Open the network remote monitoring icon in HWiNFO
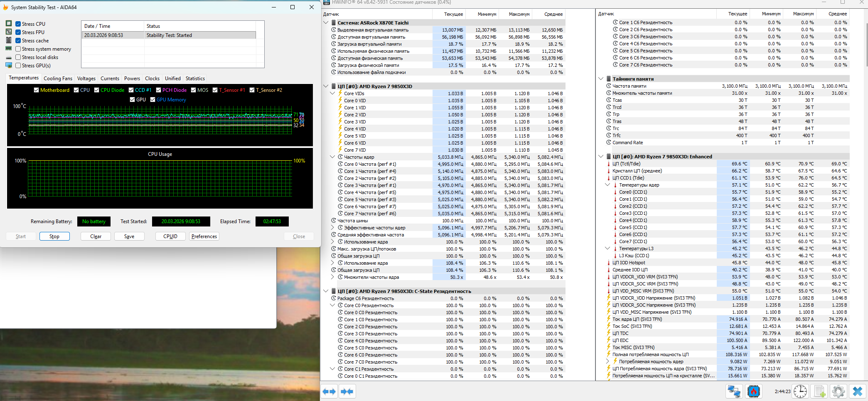 pyautogui.click(x=734, y=391)
